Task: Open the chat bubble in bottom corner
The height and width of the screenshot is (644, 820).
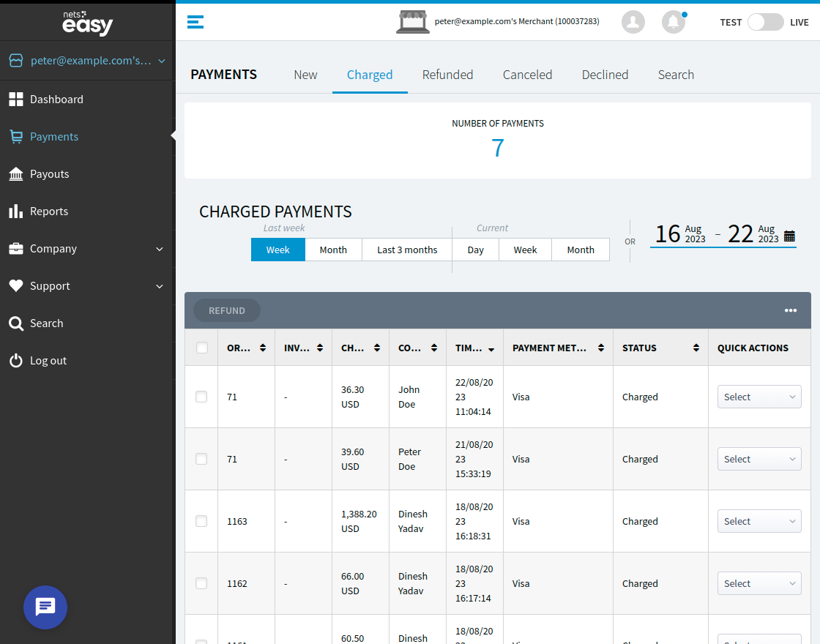Action: click(45, 607)
